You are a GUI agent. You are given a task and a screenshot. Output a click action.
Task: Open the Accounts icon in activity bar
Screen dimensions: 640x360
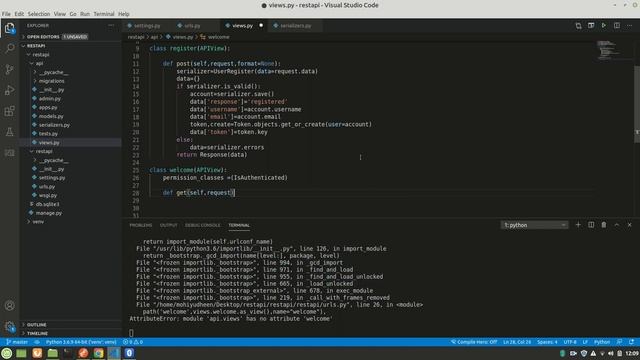9,305
